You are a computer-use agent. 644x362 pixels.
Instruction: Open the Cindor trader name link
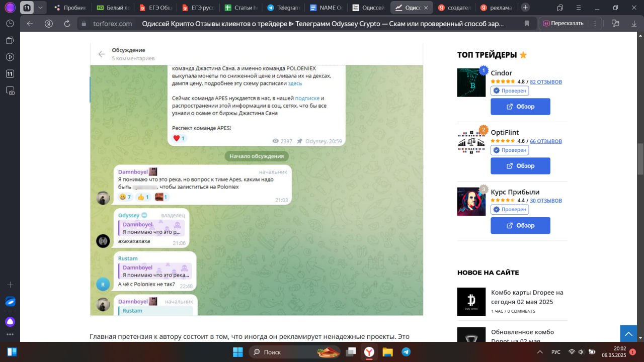501,73
